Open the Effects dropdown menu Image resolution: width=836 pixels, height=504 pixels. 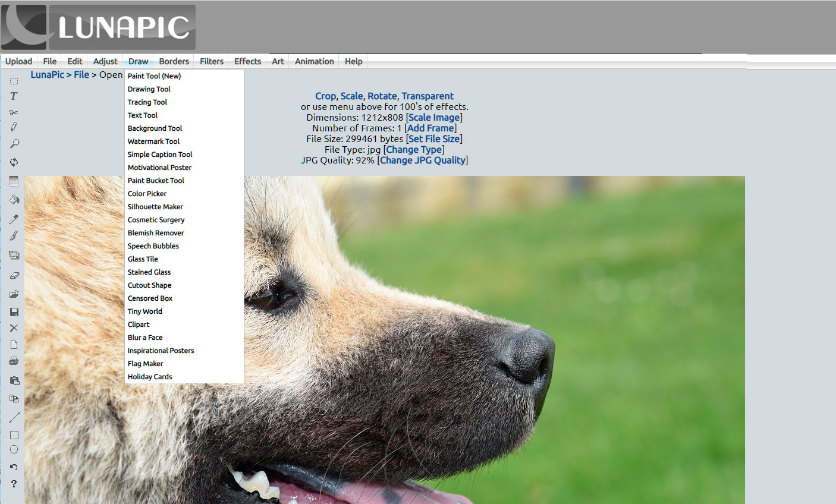247,61
